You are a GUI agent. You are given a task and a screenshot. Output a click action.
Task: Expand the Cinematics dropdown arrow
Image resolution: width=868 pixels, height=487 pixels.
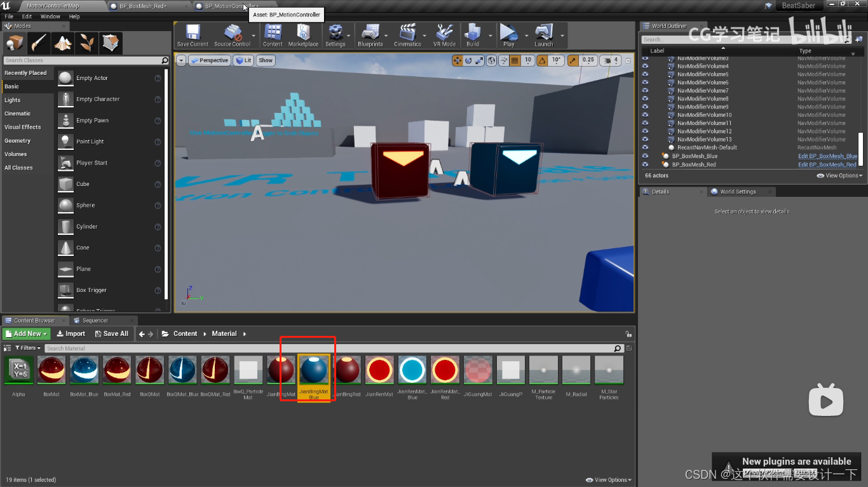coord(424,36)
